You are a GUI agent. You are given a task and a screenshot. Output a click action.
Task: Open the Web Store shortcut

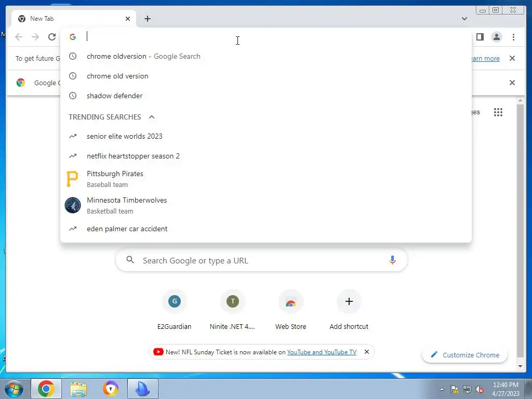click(291, 310)
